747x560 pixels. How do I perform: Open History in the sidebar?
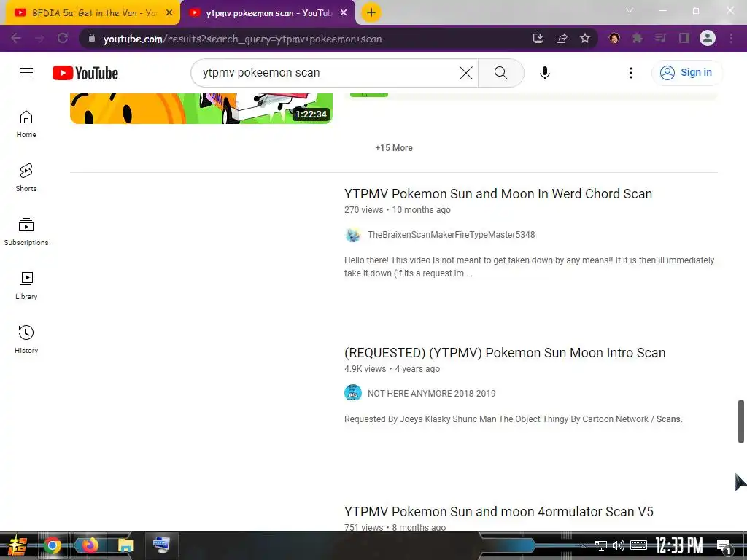point(26,340)
